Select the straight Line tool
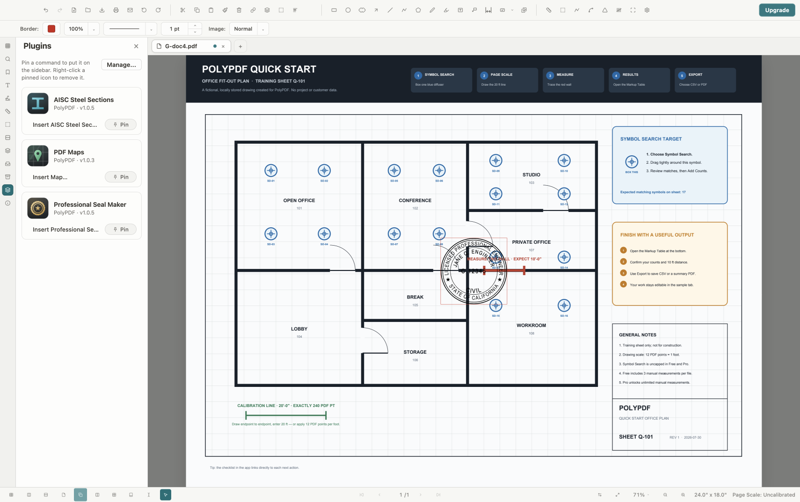800x502 pixels. (390, 10)
